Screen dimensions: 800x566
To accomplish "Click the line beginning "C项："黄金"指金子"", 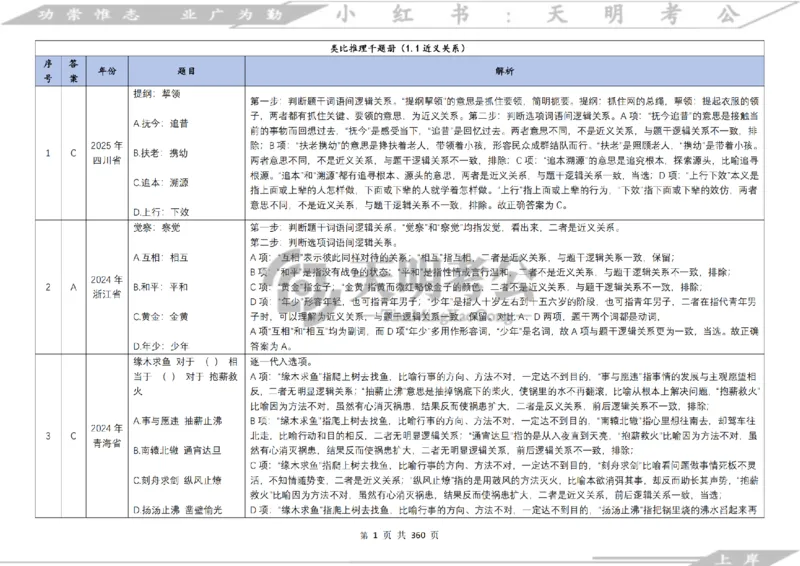I will point(476,287).
